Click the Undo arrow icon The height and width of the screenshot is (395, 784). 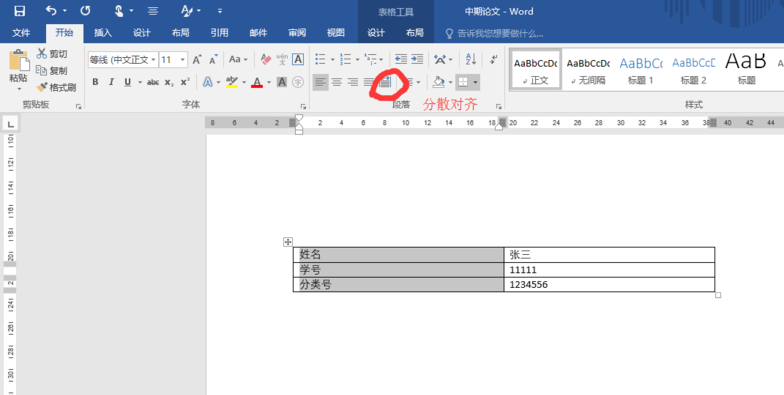point(51,10)
